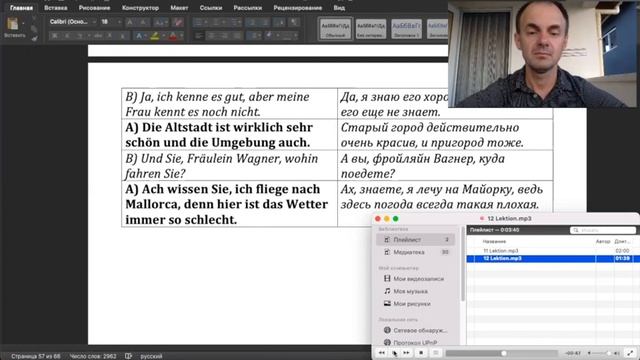Screen dimensions: 640x360
Task: Toggle paragraph marks display
Action: [x=294, y=22]
